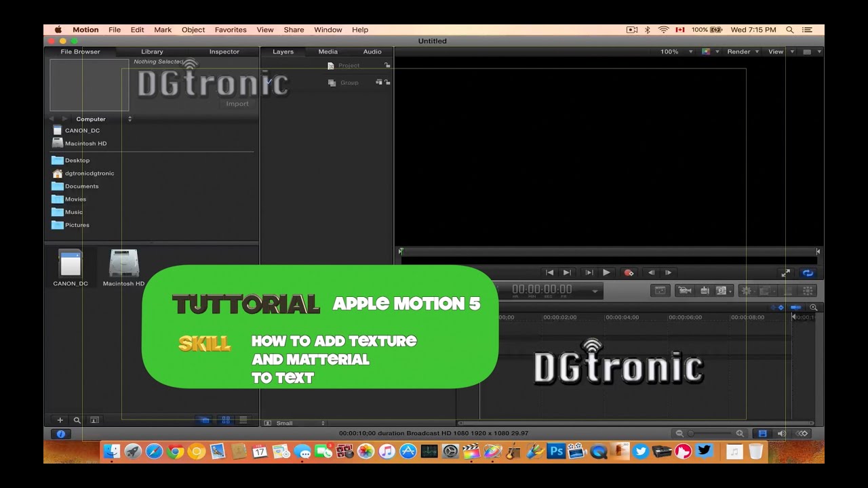Image resolution: width=868 pixels, height=488 pixels.
Task: Open Photoshop from the dock
Action: coord(556,451)
